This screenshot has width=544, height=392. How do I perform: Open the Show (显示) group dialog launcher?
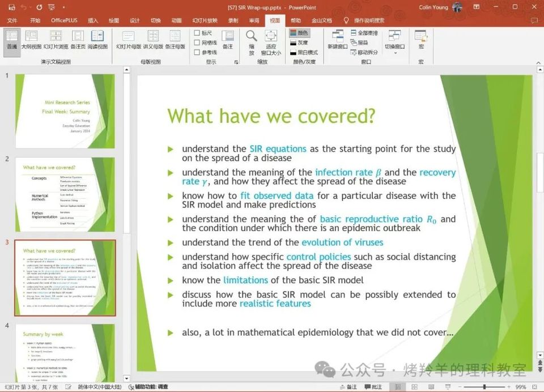tap(236, 62)
